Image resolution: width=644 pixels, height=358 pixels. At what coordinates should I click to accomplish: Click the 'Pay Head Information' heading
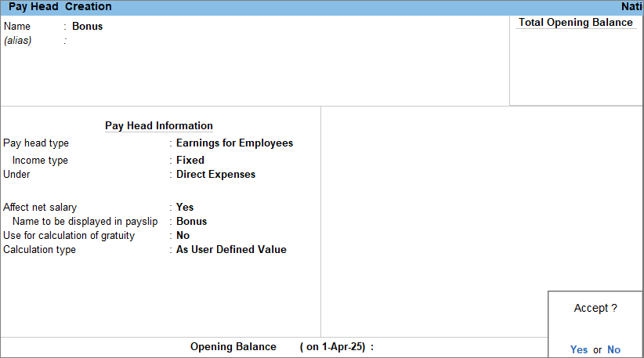point(159,126)
